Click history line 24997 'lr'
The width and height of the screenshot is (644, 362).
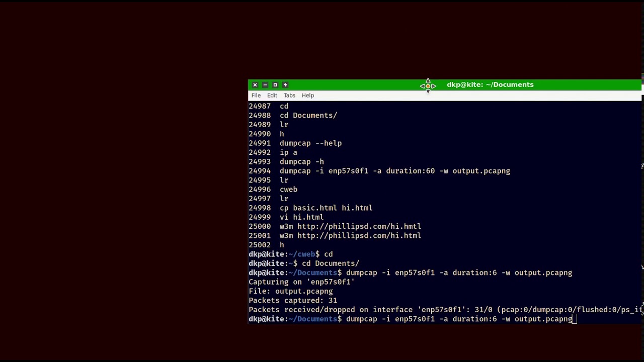269,199
